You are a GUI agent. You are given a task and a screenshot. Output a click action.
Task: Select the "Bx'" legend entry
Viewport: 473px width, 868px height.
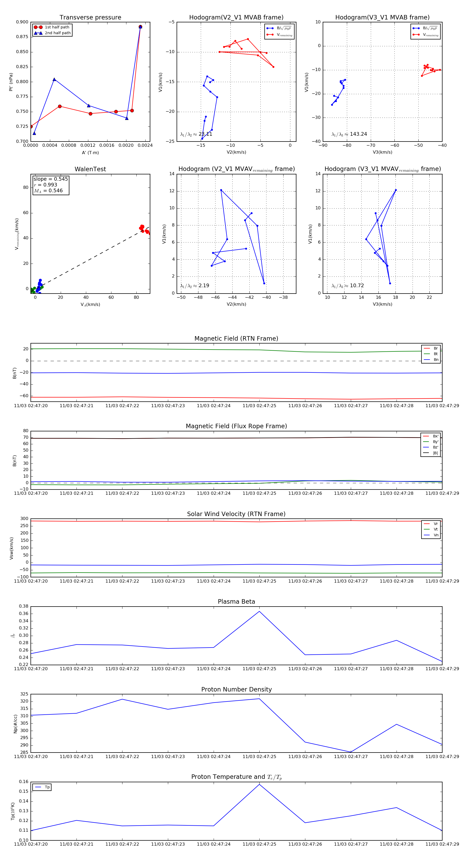coord(431,436)
